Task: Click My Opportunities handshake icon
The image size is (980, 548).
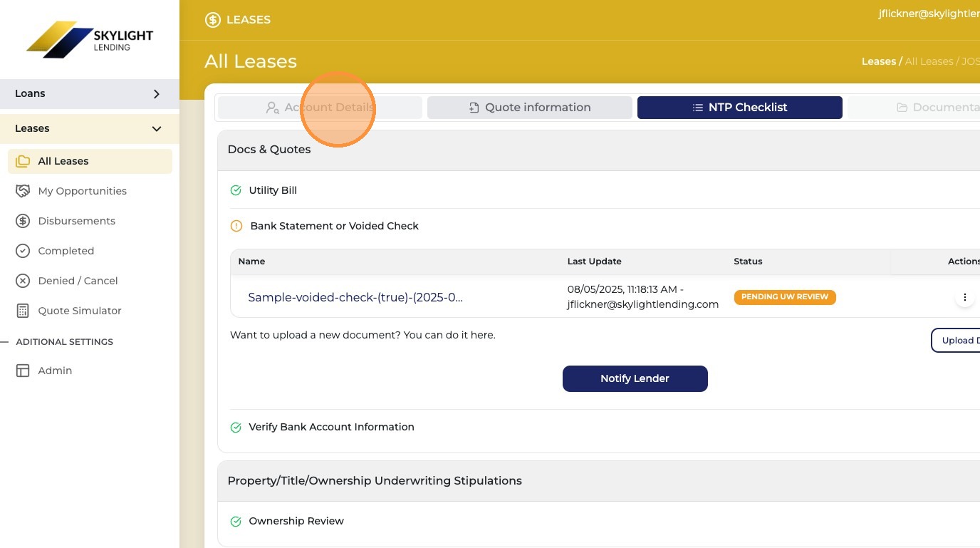Action: click(23, 191)
